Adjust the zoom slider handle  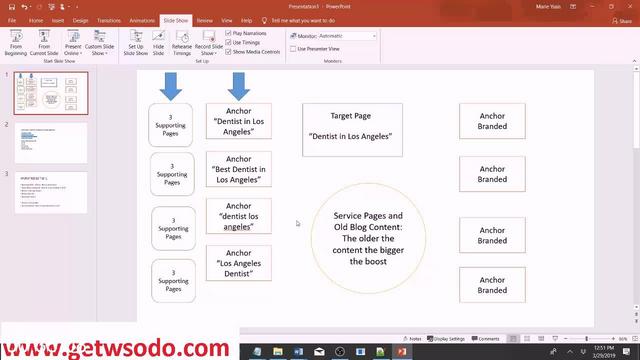click(x=587, y=339)
